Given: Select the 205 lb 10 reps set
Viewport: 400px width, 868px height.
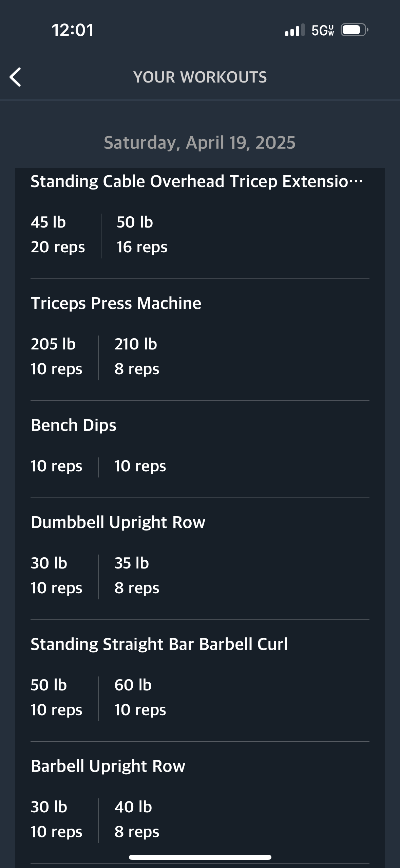Looking at the screenshot, I should click(x=56, y=356).
